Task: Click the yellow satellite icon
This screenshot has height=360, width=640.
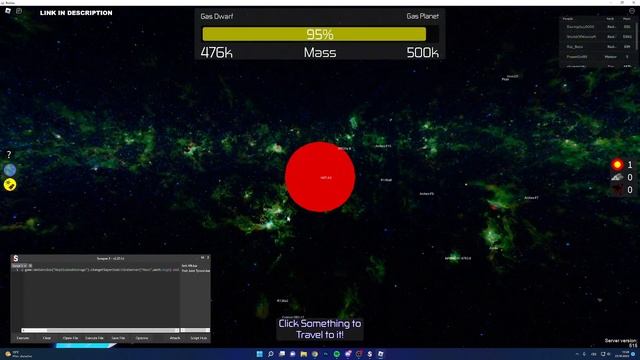Action: 10,185
